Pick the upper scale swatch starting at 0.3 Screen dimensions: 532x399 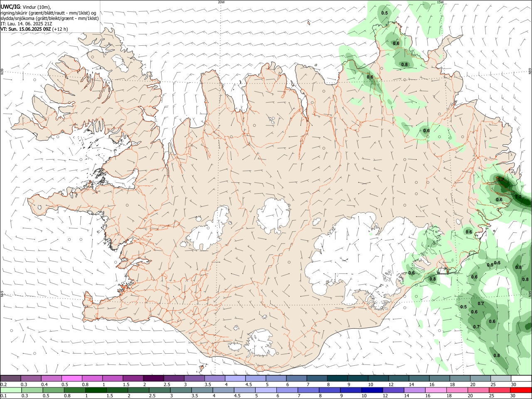coord(31,378)
